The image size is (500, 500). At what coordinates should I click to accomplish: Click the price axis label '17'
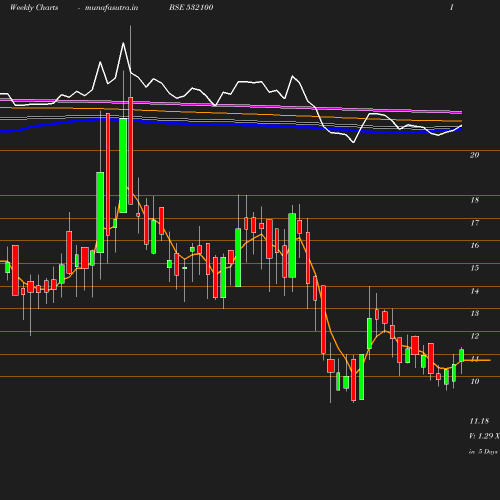pos(475,223)
